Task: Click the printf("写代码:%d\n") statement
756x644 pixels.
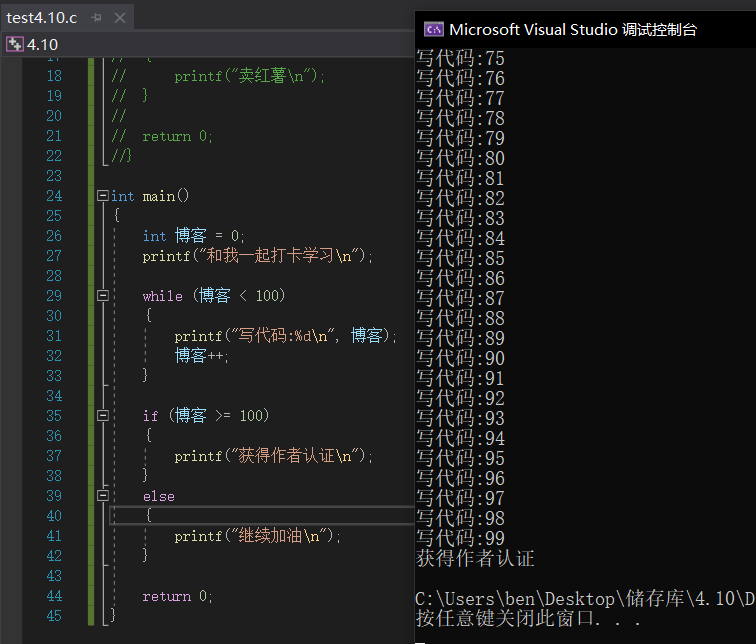Action: tap(285, 335)
